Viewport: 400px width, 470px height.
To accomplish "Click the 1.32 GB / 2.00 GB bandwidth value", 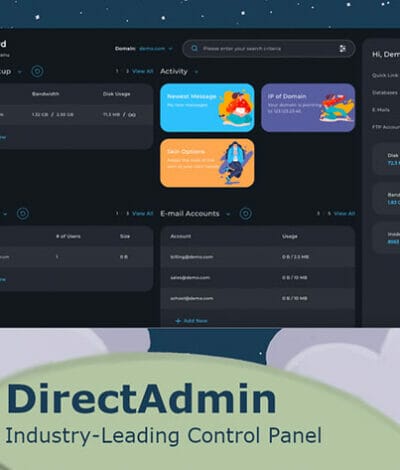I will pos(53,115).
